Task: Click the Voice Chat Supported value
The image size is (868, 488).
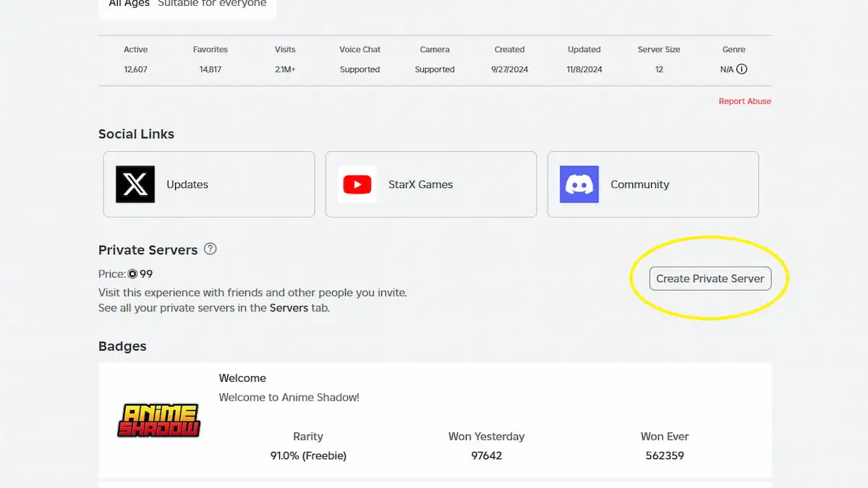Action: [x=359, y=69]
